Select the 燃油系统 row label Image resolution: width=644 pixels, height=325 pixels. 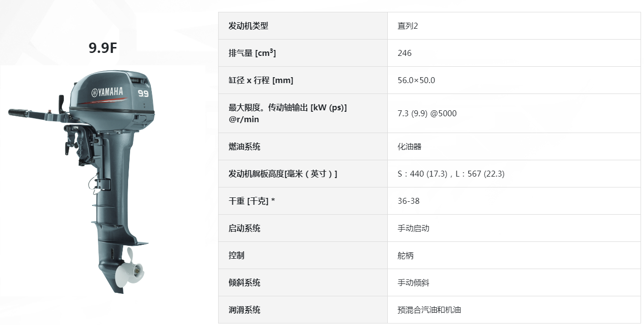click(x=244, y=146)
